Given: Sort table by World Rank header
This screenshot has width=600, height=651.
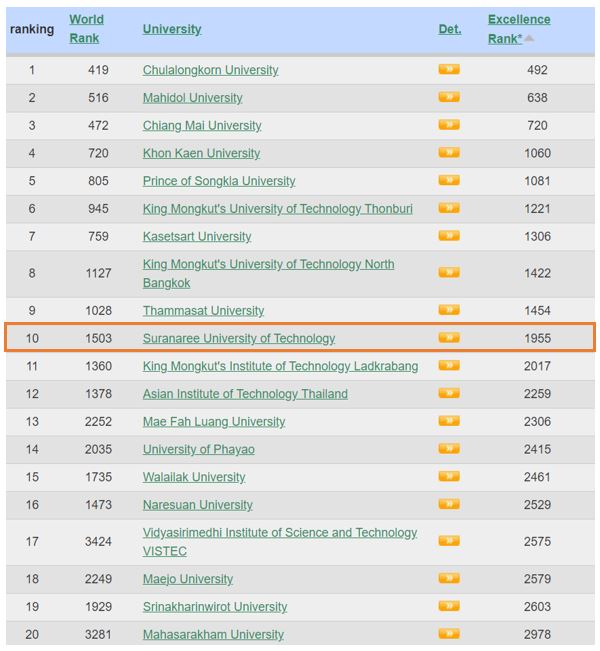Looking at the screenshot, I should [x=86, y=29].
